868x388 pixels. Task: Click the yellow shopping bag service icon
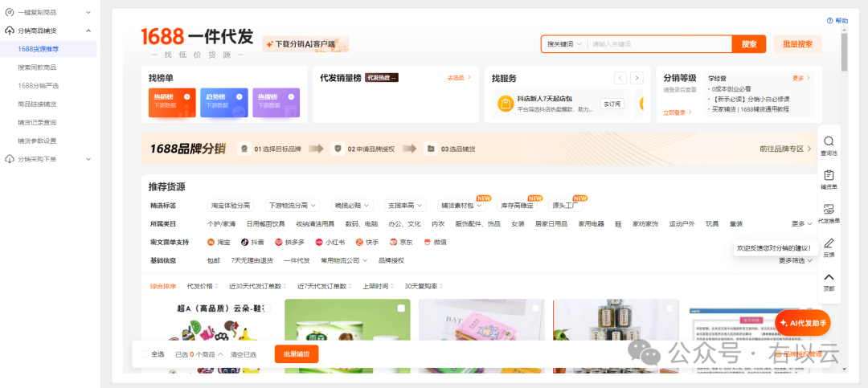tap(506, 104)
